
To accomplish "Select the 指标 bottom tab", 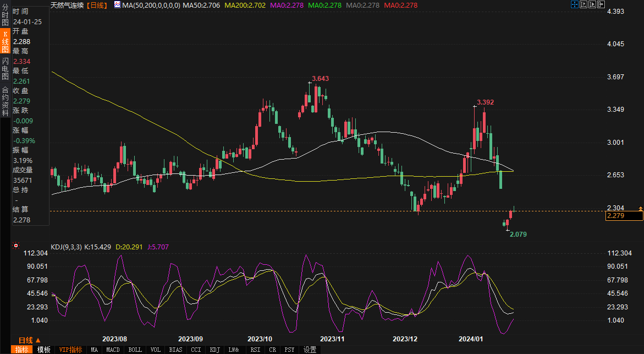I will pyautogui.click(x=23, y=350).
